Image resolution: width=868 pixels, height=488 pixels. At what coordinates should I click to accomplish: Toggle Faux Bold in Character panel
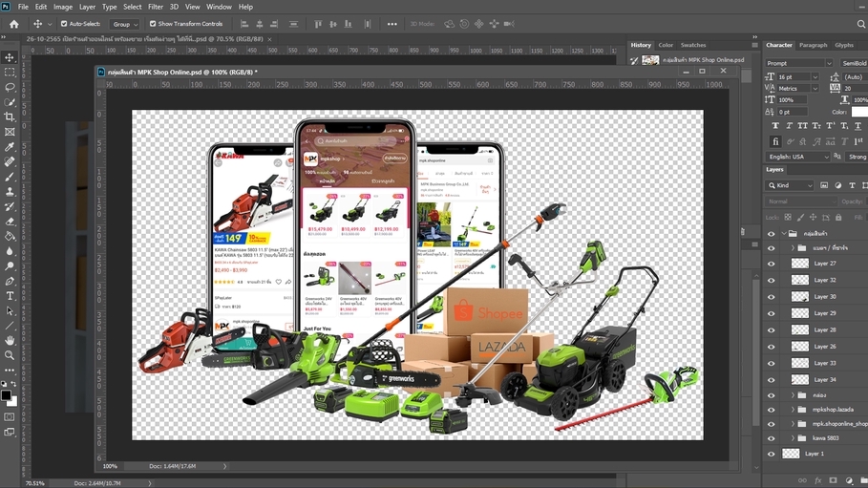(x=775, y=126)
